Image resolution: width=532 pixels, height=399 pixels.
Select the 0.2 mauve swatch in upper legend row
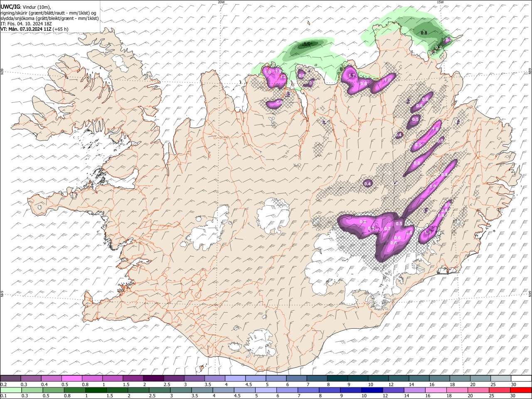tap(10, 379)
